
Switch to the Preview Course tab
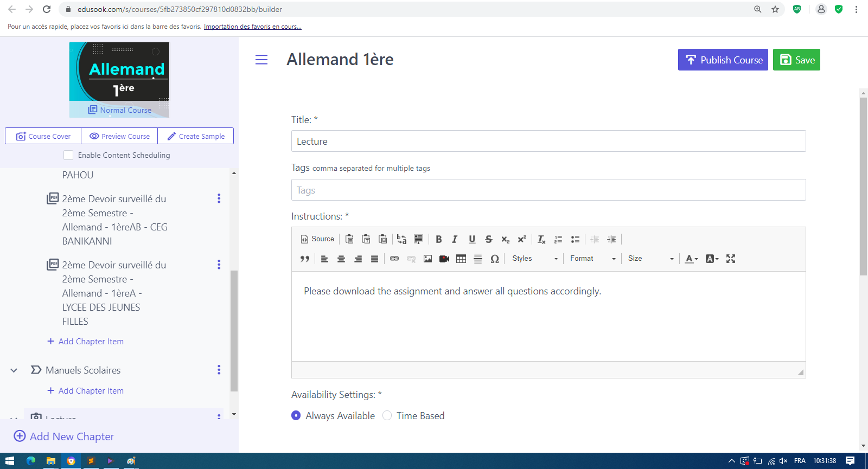click(x=119, y=136)
